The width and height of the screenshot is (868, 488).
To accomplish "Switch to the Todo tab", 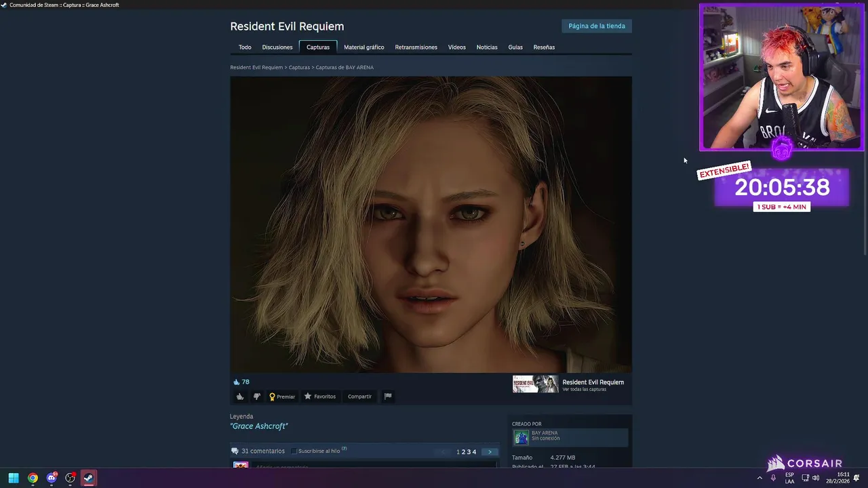I will coord(245,47).
